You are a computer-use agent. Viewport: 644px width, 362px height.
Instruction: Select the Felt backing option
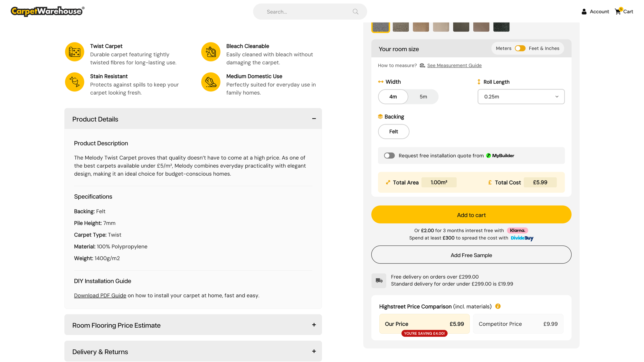pos(393,132)
